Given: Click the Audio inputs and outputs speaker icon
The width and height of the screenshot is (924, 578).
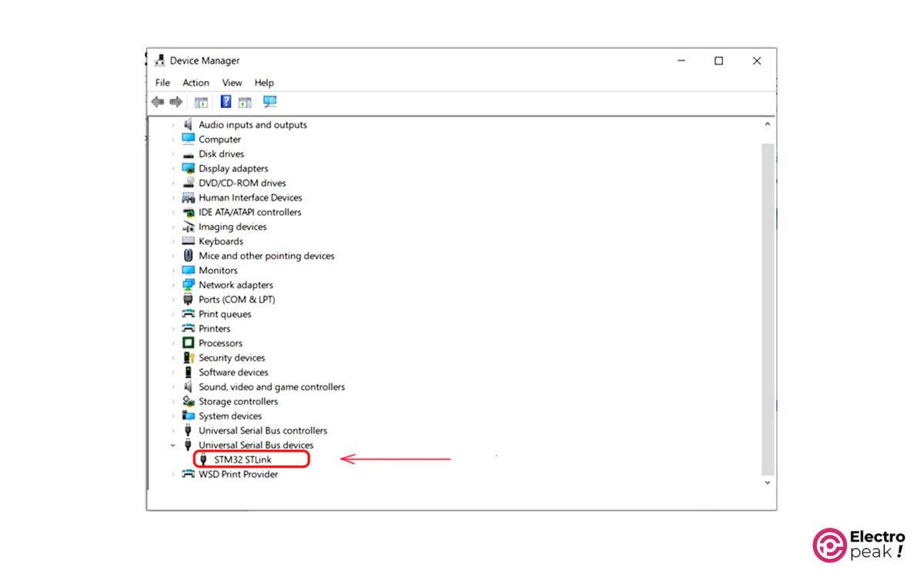Looking at the screenshot, I should click(x=188, y=125).
